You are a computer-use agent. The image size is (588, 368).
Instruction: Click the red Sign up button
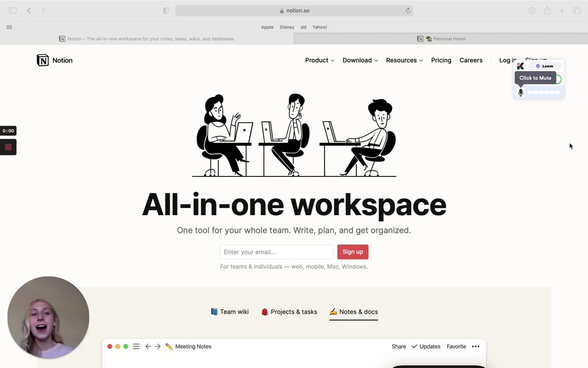click(x=353, y=251)
